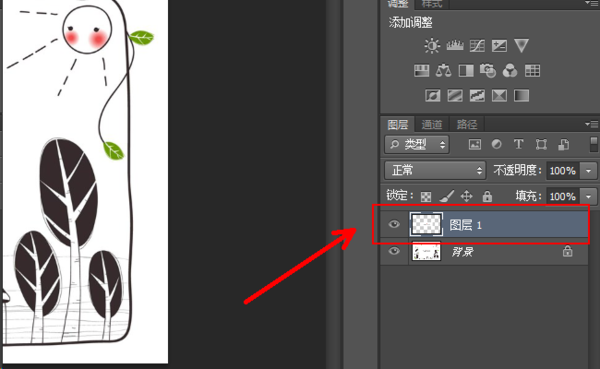Viewport: 600px width, 369px height.
Task: Add a Color Balance adjustment
Action: [x=443, y=71]
